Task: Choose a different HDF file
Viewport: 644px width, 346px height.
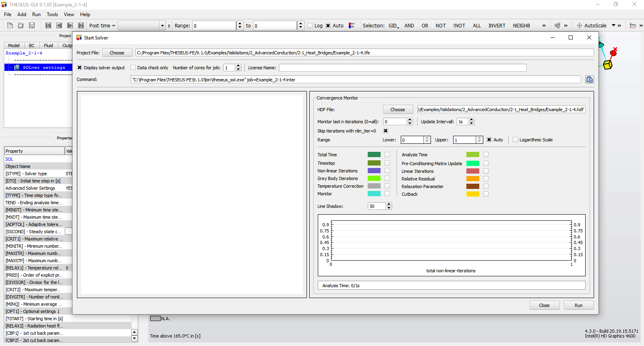Action: (398, 110)
